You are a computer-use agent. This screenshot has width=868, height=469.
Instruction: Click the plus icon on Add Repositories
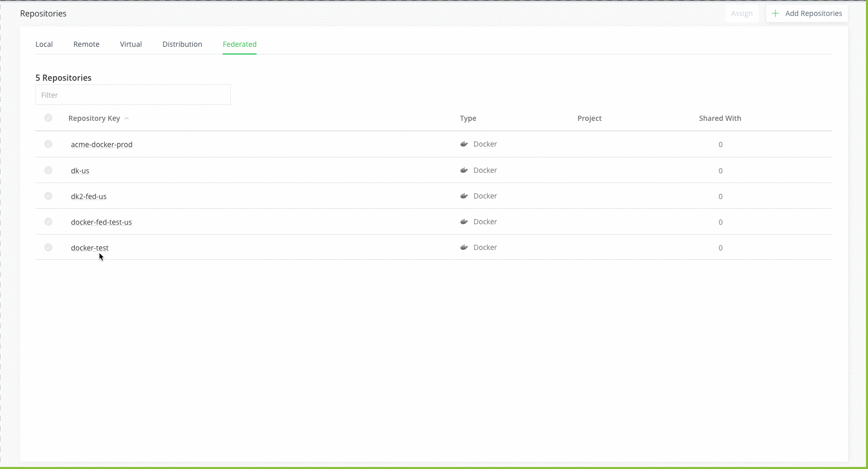coord(774,13)
